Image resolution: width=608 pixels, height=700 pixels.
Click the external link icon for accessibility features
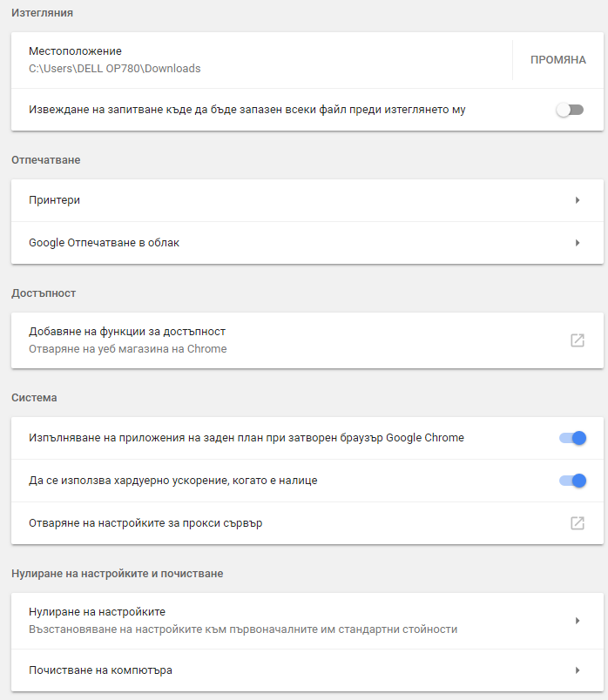point(577,340)
